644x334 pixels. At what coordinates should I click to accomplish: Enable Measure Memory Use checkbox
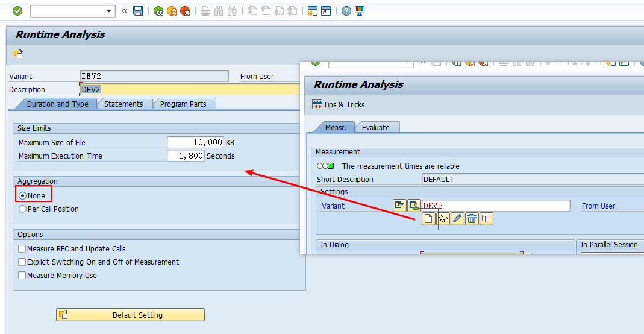(x=22, y=276)
